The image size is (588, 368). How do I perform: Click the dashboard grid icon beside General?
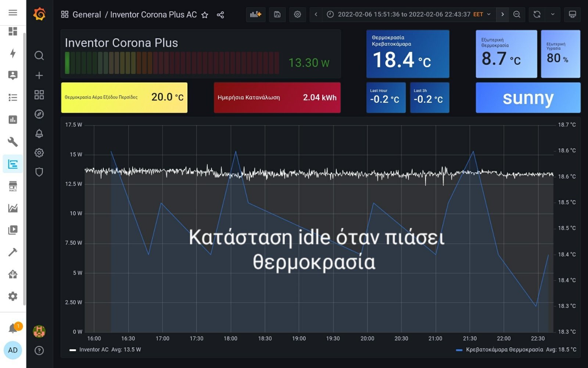65,14
